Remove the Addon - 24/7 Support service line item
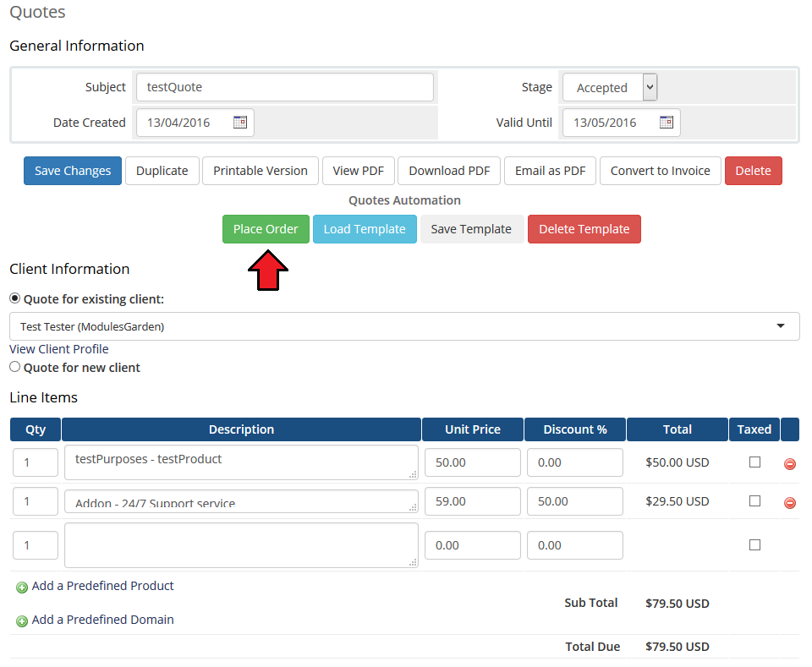Image resolution: width=812 pixels, height=667 pixels. click(x=790, y=502)
